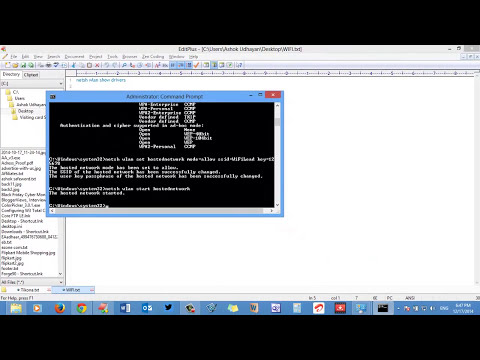Open Microsoft Word from the taskbar
The width and height of the screenshot is (480, 360).
(x=125, y=308)
